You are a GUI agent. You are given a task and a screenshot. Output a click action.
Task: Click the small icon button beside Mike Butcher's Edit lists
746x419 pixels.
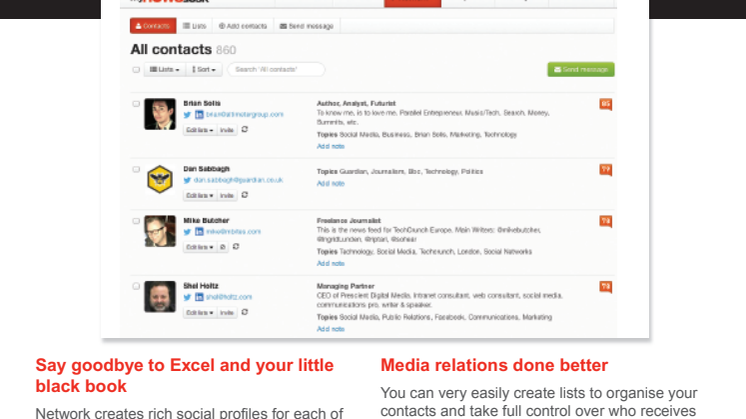point(223,247)
